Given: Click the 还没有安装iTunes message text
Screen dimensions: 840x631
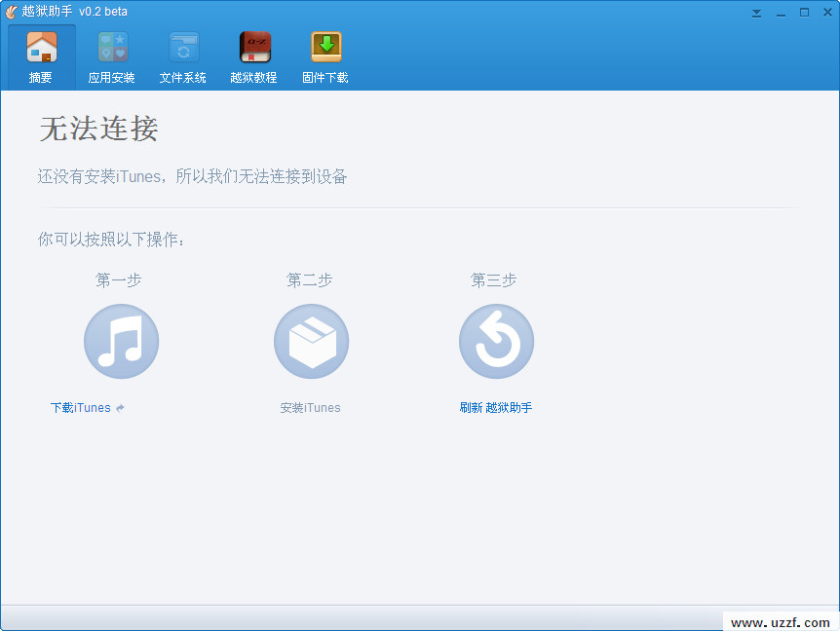Looking at the screenshot, I should click(x=192, y=176).
